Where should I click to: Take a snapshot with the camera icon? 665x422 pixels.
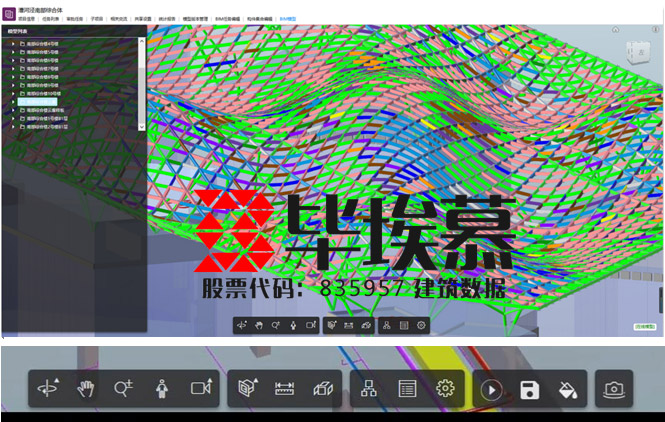(614, 389)
